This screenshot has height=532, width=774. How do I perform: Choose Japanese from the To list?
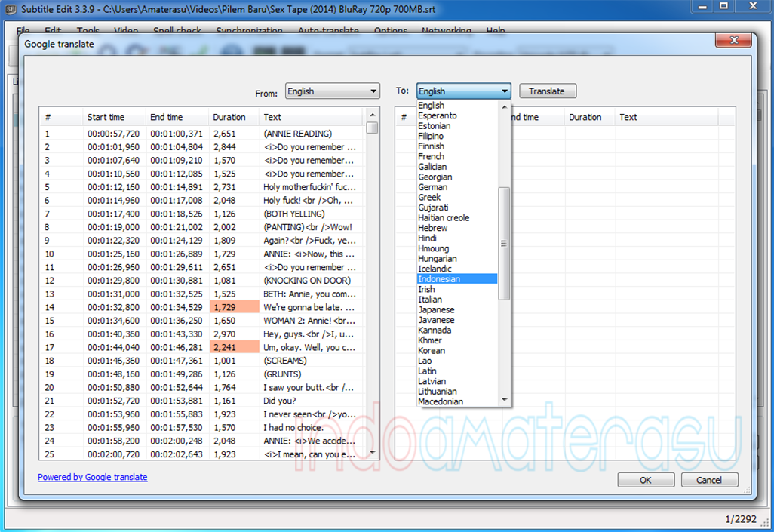(457, 309)
